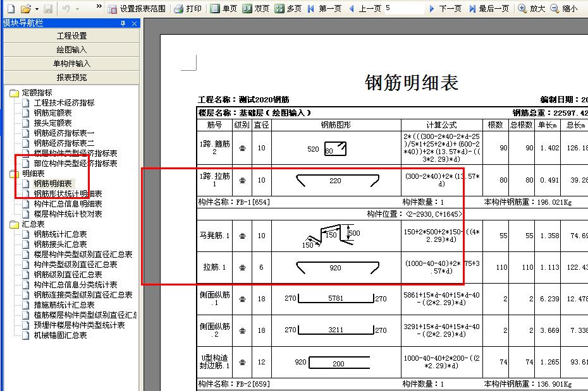Click 设置报表范围 toolbar button
The width and height of the screenshot is (588, 391).
tap(137, 8)
